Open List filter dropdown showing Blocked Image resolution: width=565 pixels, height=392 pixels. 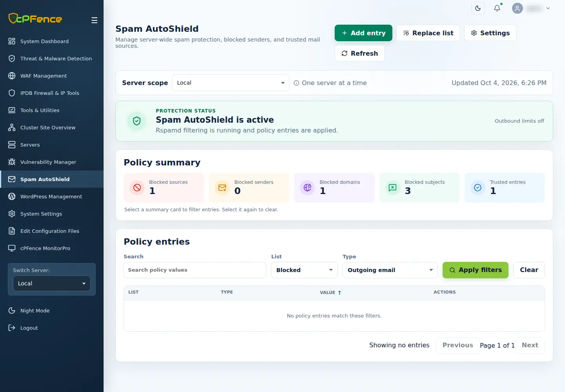[x=304, y=270]
